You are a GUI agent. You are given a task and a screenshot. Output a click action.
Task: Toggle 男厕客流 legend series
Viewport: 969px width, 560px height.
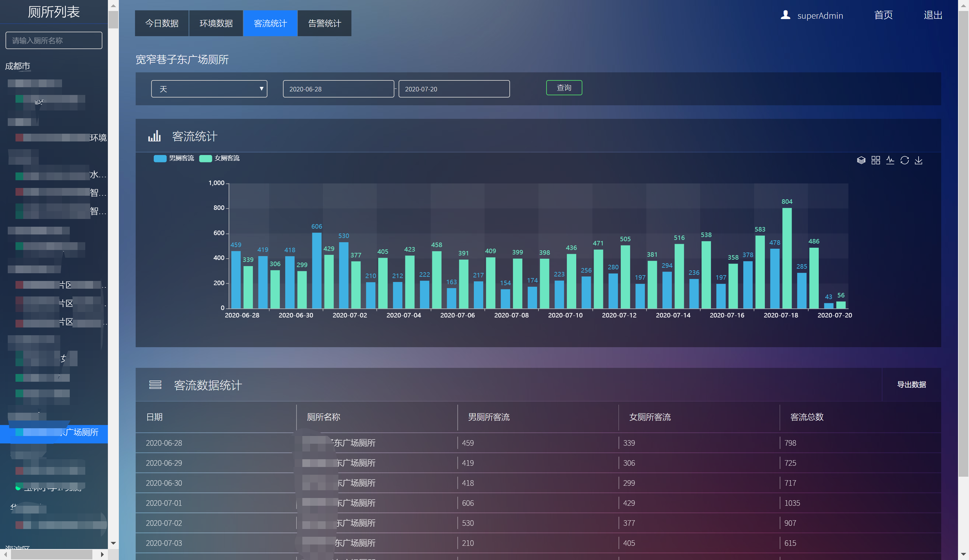tap(174, 158)
